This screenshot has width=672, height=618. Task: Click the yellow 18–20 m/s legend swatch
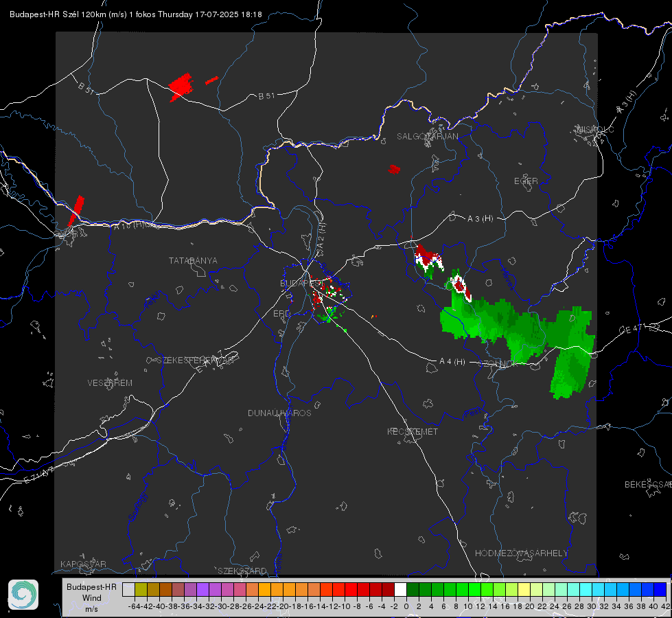point(524,589)
